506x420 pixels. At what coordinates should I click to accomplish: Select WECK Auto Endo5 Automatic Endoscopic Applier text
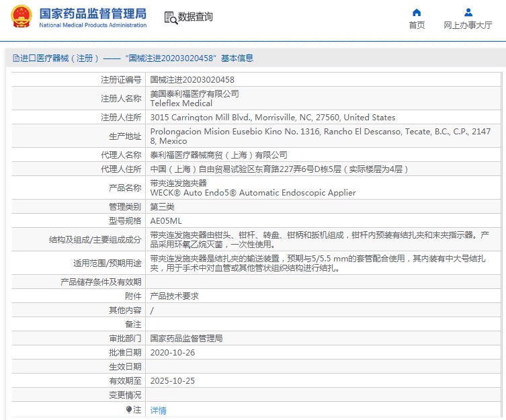[253, 193]
